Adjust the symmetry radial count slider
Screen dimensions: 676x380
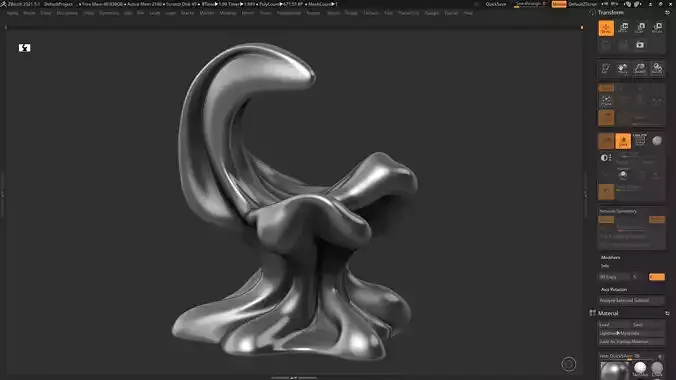click(x=631, y=229)
